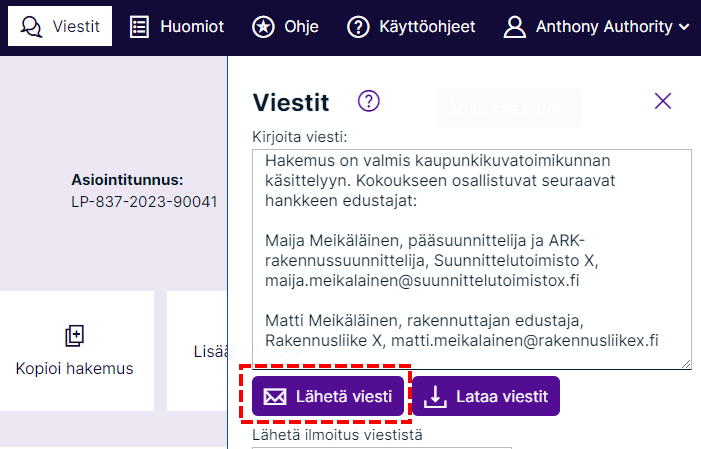This screenshot has height=449, width=701.
Task: Click the help icon beside Viestit heading
Action: point(369,100)
